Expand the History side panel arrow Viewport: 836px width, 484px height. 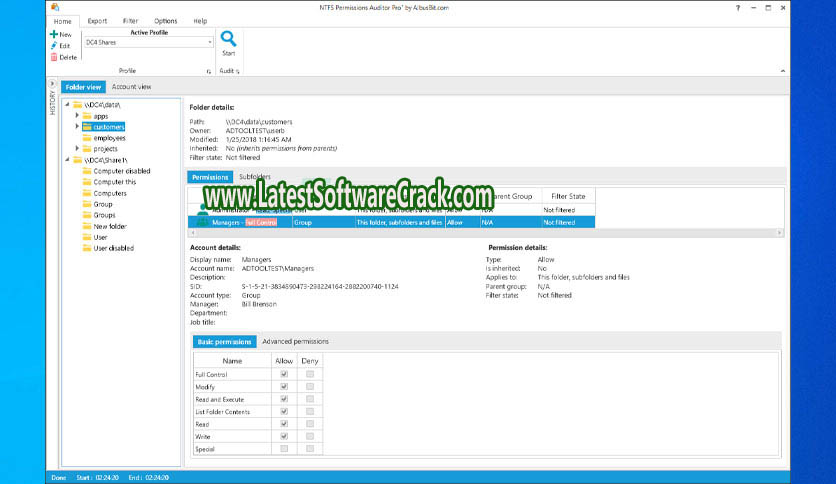click(x=52, y=84)
